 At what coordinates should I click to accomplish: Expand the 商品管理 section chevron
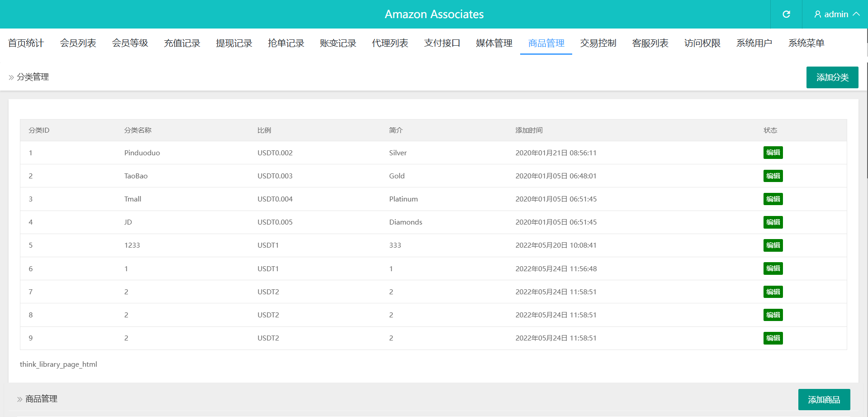click(19, 399)
